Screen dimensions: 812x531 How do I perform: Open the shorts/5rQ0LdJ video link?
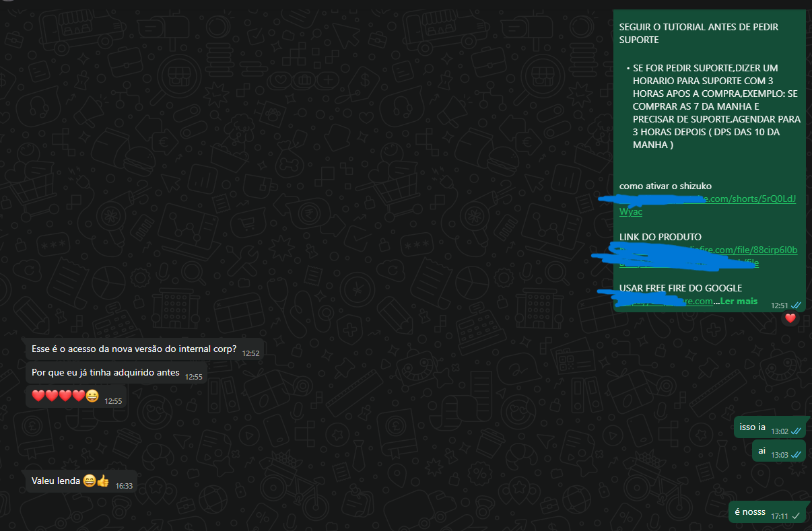[708, 205]
